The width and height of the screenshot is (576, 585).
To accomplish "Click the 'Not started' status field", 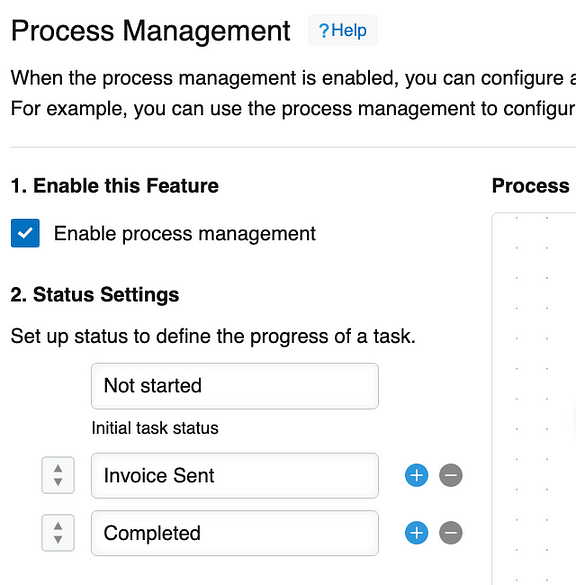I will (x=235, y=386).
